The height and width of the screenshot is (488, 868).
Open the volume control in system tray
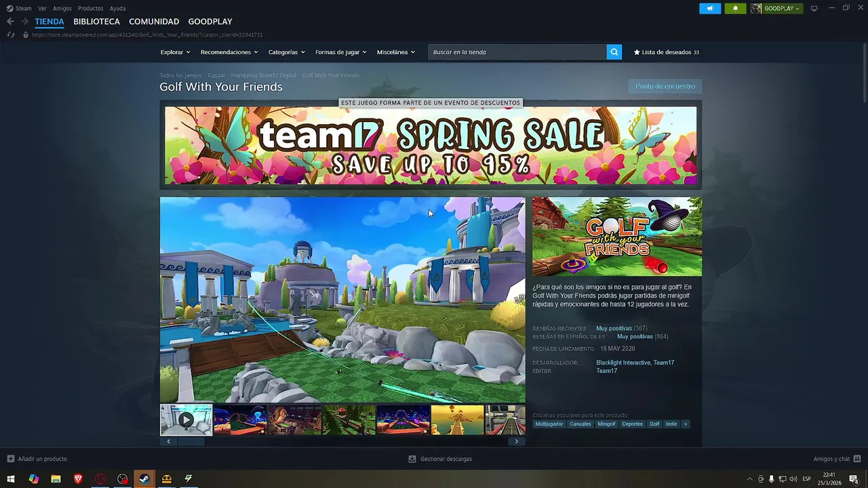tap(793, 479)
